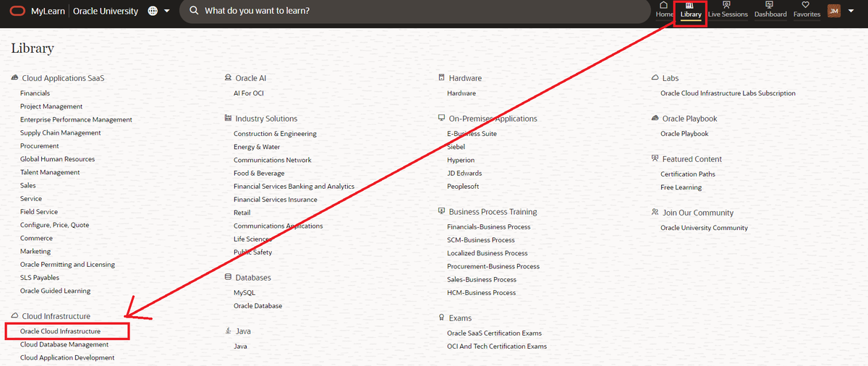Open the MySQL link
This screenshot has width=868, height=366.
(244, 293)
